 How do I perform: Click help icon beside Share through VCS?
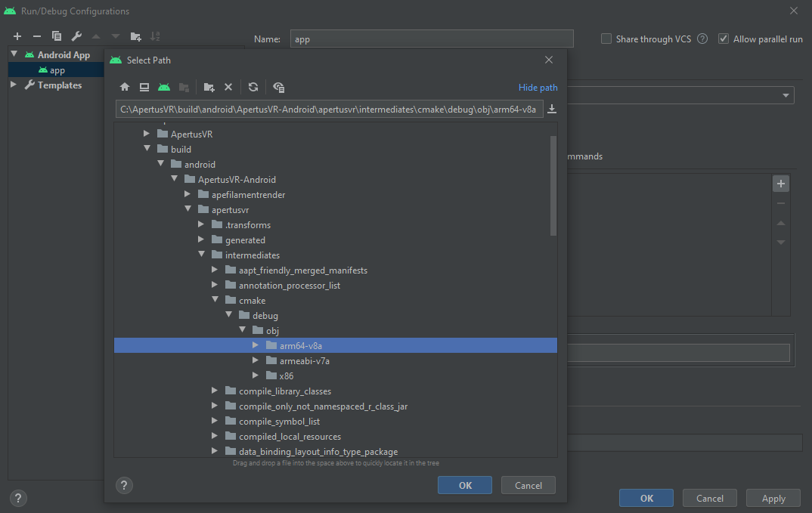tap(702, 39)
